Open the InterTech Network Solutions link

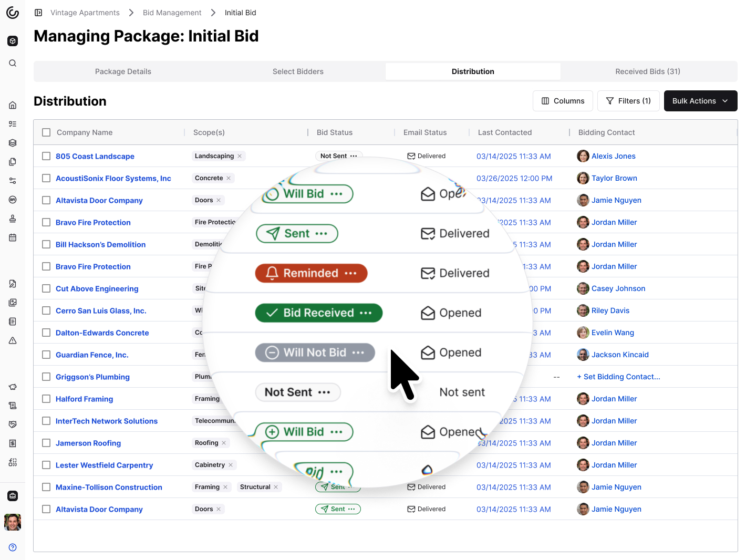click(107, 421)
